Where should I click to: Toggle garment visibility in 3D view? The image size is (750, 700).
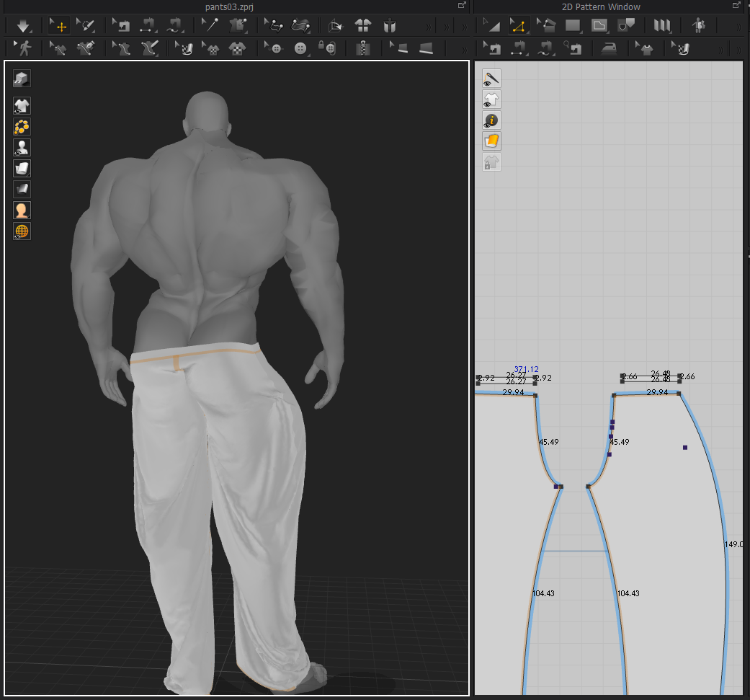pos(22,106)
